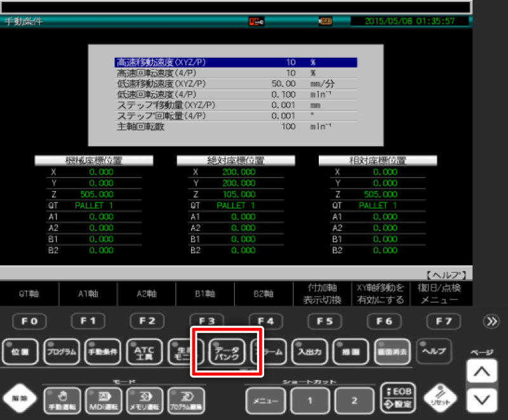Click the ヘルプ help key
This screenshot has width=508, height=420.
(434, 351)
